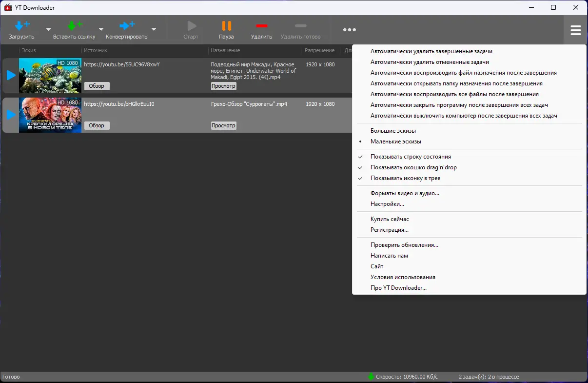The image size is (588, 383).
Task: Click the URL https://youtu.be/5SUC96V8xwY
Action: click(122, 64)
